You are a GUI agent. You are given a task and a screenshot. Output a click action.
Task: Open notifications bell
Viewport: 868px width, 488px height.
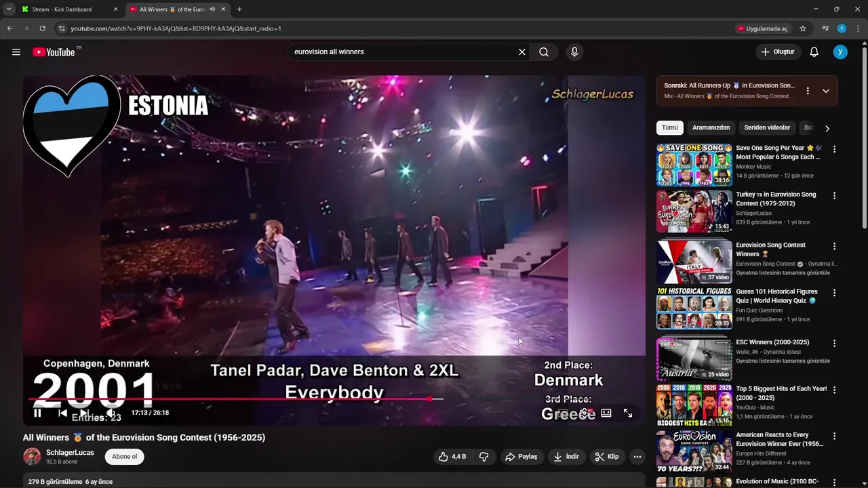pos(814,52)
